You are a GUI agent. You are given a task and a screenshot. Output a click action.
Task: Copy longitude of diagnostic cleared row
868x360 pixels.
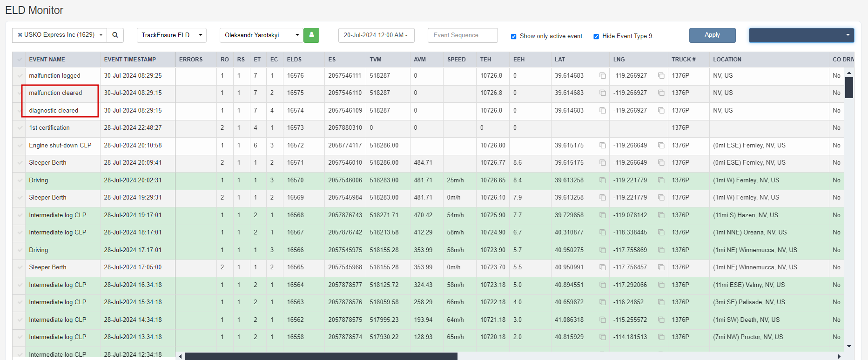[661, 110]
